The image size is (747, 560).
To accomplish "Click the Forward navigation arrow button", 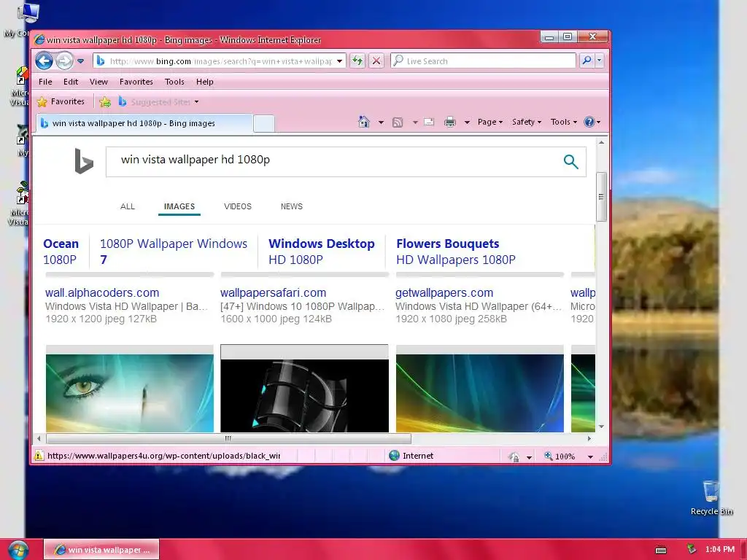I will click(64, 61).
